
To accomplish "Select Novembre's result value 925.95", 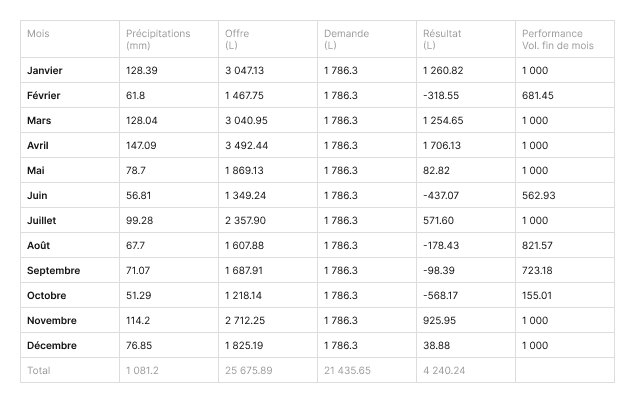I will tap(439, 320).
